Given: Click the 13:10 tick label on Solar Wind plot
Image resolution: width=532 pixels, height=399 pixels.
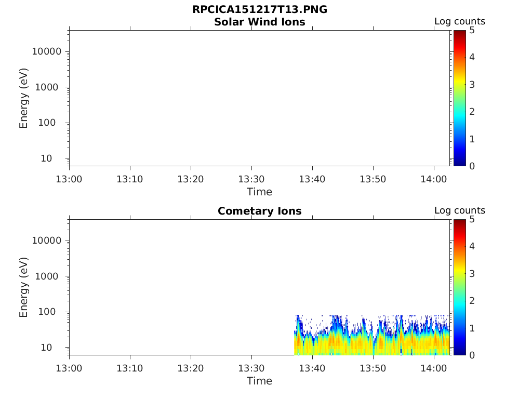Looking at the screenshot, I should (x=130, y=179).
